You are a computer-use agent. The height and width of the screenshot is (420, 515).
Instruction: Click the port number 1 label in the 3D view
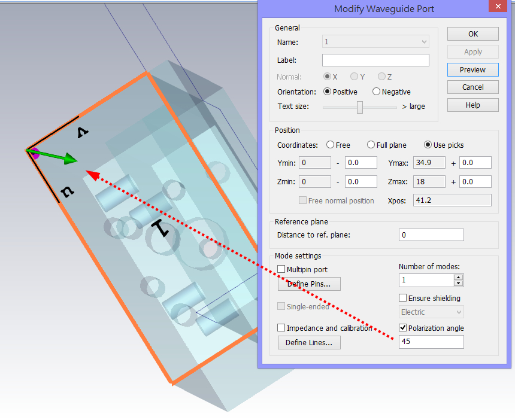tap(160, 229)
